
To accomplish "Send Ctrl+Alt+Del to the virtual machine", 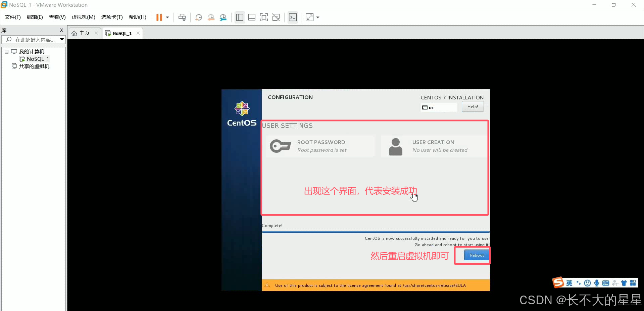I will (182, 17).
